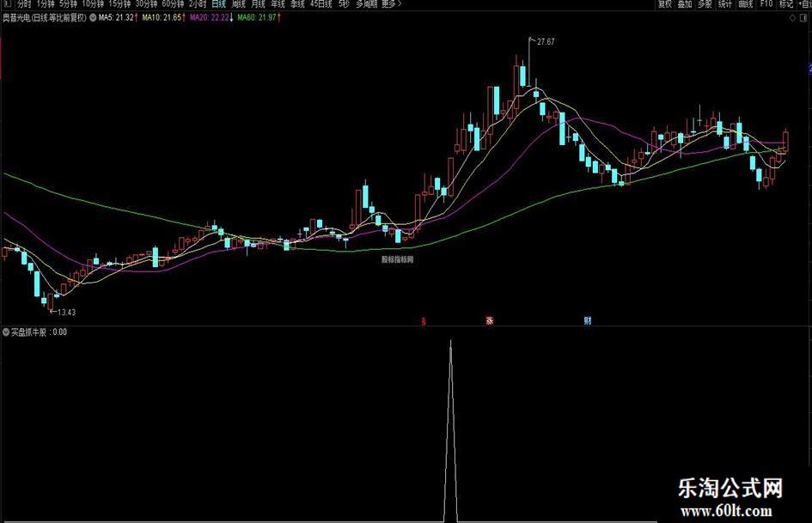The height and width of the screenshot is (523, 812).
Task: Click the icon left of 分时 tab
Action: coord(6,4)
